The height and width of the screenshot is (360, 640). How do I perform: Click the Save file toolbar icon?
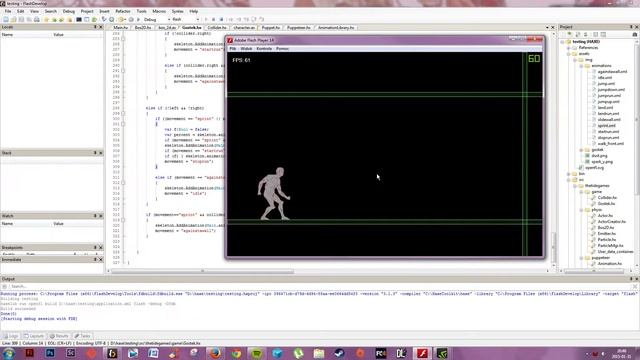(x=21, y=19)
